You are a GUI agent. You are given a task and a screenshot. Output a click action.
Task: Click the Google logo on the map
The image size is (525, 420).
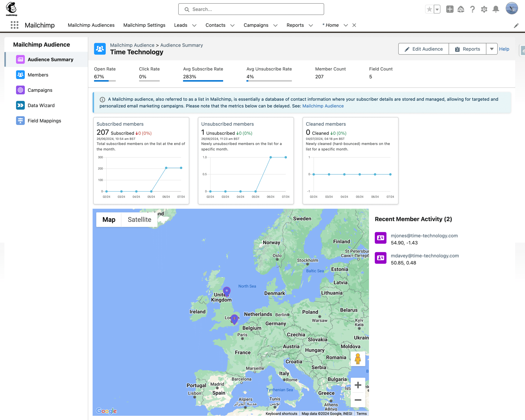[x=106, y=411]
